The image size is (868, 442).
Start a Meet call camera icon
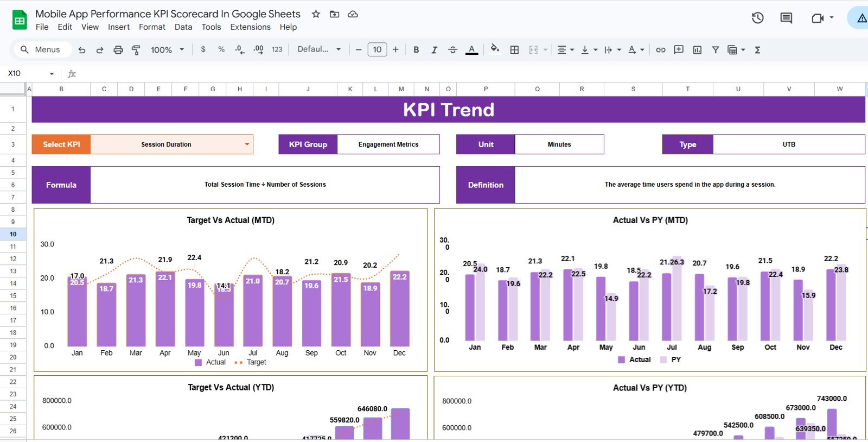[x=818, y=18]
